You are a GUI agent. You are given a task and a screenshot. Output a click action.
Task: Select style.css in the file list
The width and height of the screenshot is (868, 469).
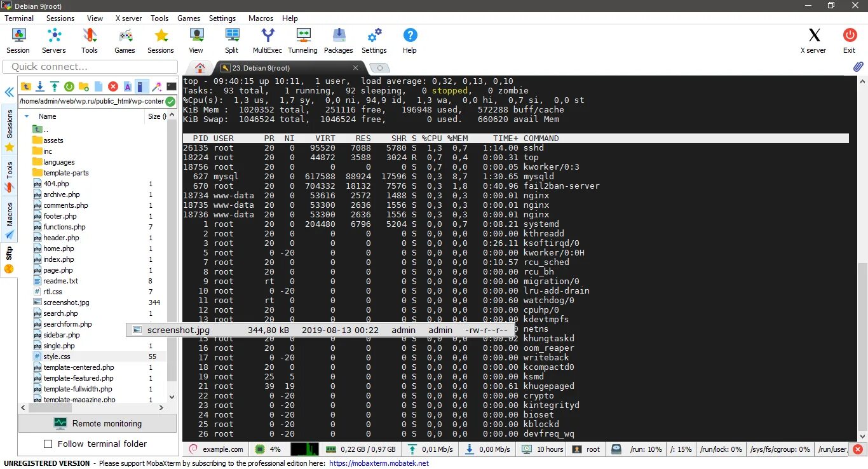[57, 357]
